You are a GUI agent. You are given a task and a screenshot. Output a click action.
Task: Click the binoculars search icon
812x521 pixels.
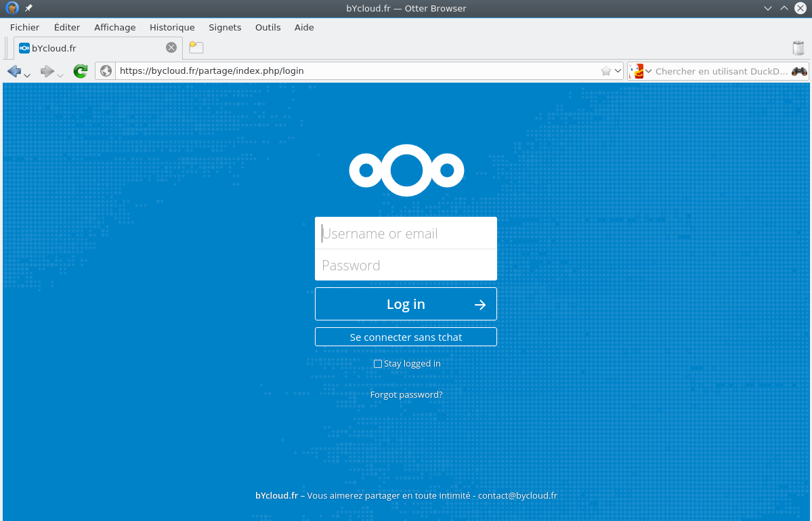point(799,71)
